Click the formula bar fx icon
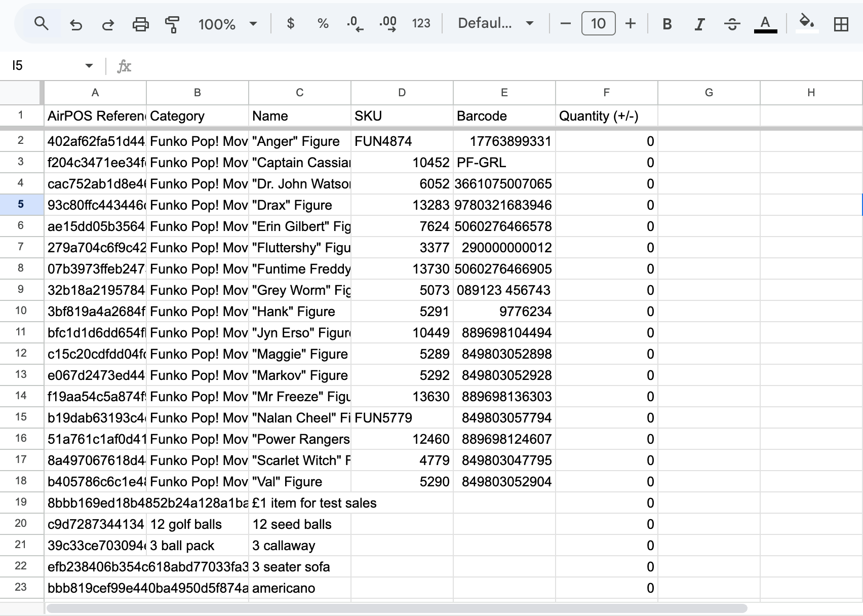863x616 pixels. click(124, 66)
